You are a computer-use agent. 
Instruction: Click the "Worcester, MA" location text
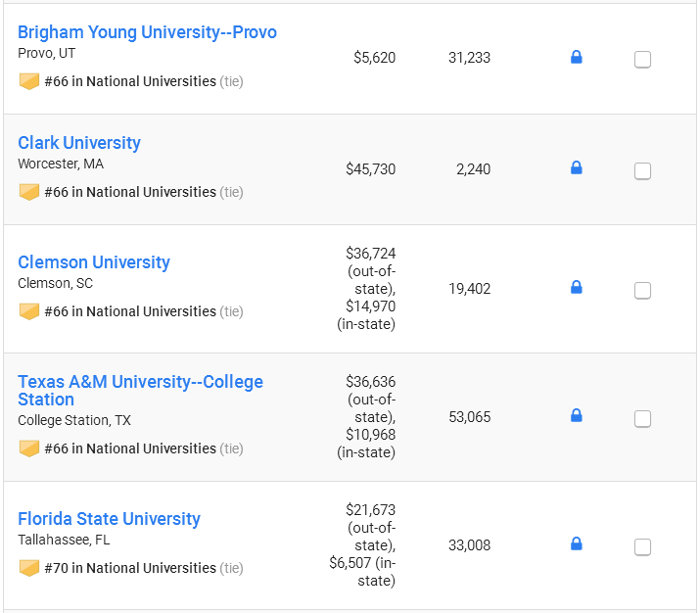point(61,164)
